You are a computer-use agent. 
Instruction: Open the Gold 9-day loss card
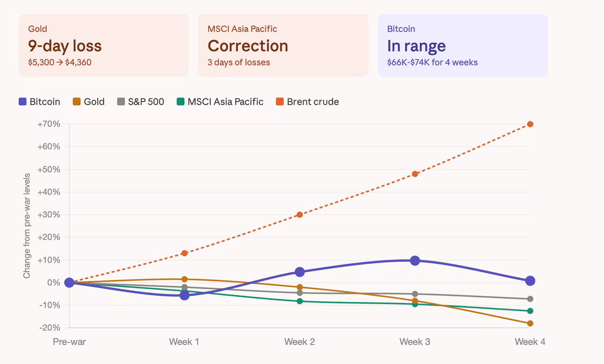[104, 45]
